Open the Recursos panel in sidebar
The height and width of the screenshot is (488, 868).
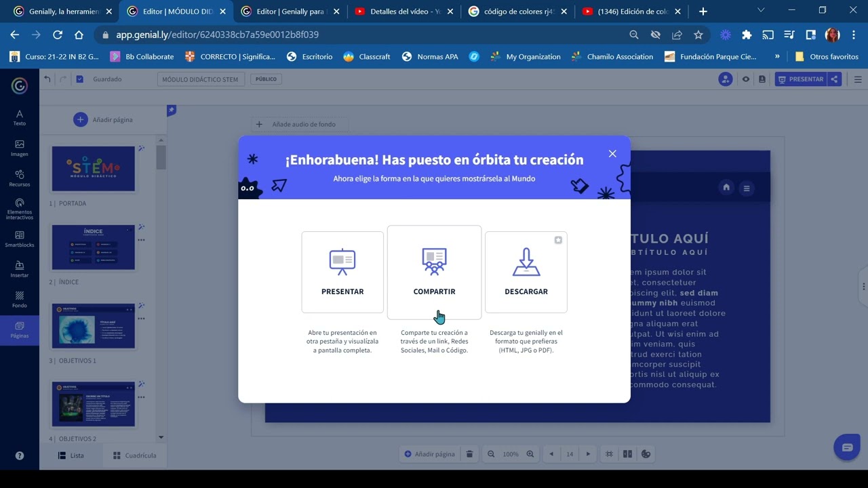20,178
